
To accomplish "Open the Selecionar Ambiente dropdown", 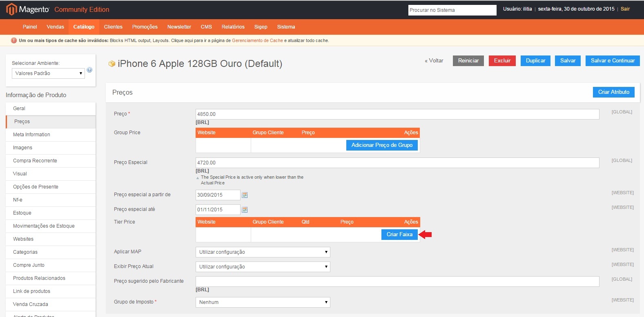I will [x=48, y=73].
